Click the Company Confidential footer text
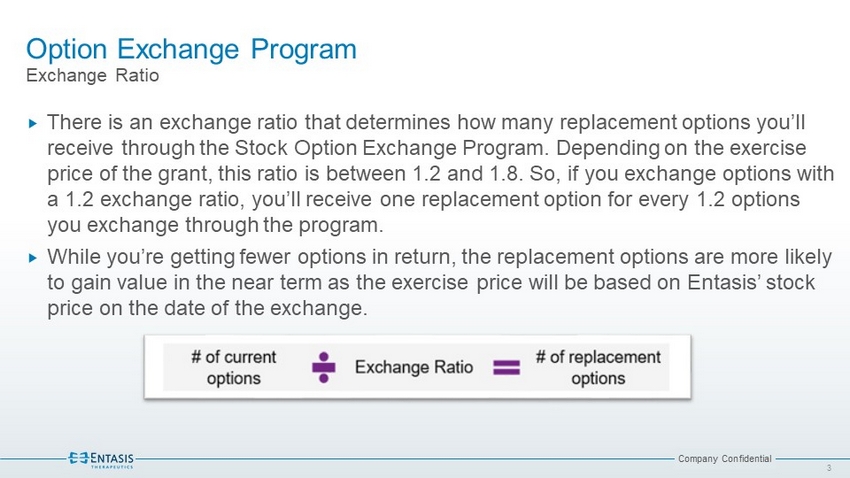850x478 pixels. coord(725,458)
